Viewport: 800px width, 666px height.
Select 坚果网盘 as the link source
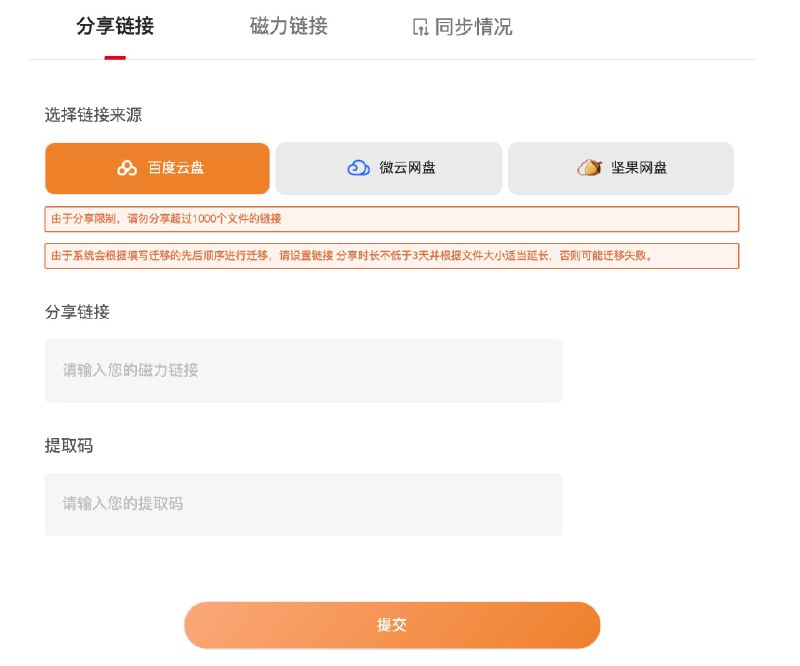(621, 168)
